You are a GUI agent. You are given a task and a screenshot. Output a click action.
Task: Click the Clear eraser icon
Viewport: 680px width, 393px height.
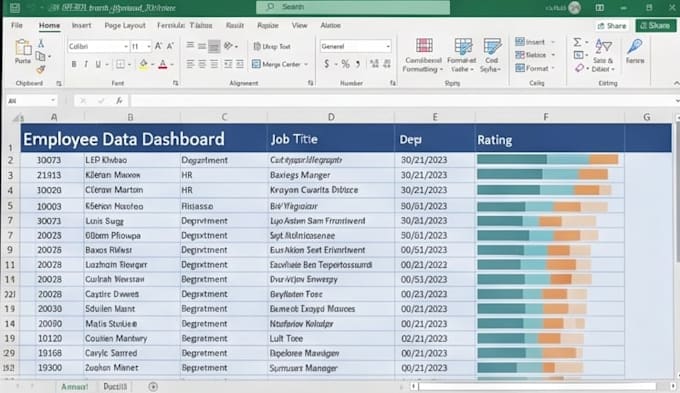579,68
